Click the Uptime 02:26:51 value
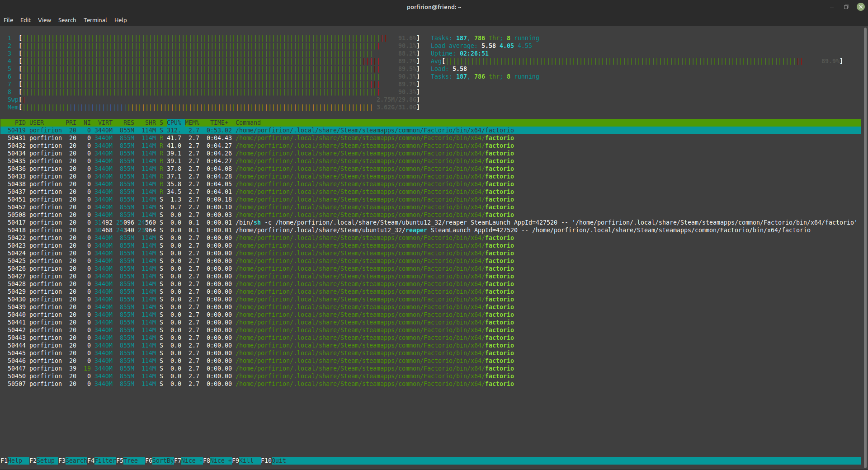The width and height of the screenshot is (868, 470). pos(474,53)
